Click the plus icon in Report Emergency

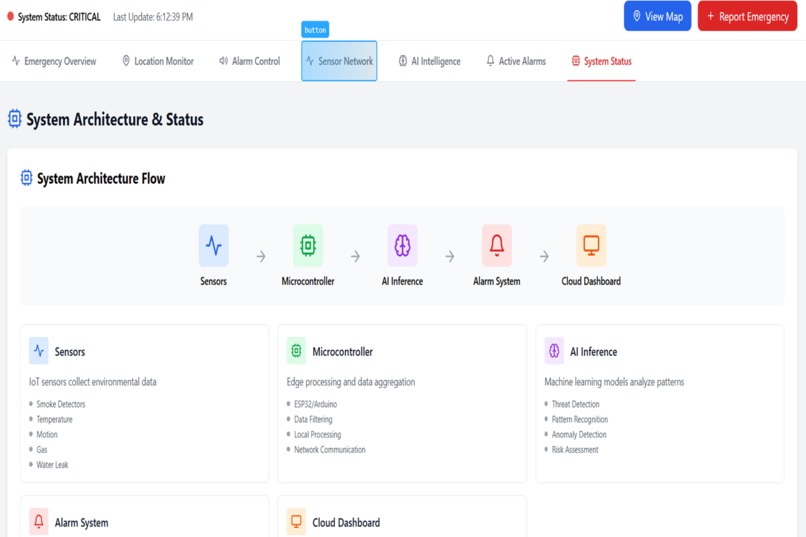[710, 16]
